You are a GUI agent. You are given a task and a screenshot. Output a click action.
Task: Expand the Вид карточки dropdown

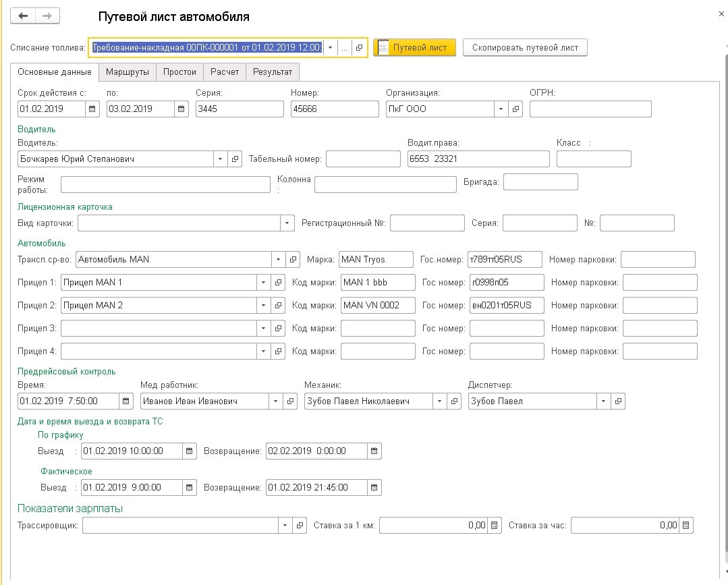[x=287, y=223]
